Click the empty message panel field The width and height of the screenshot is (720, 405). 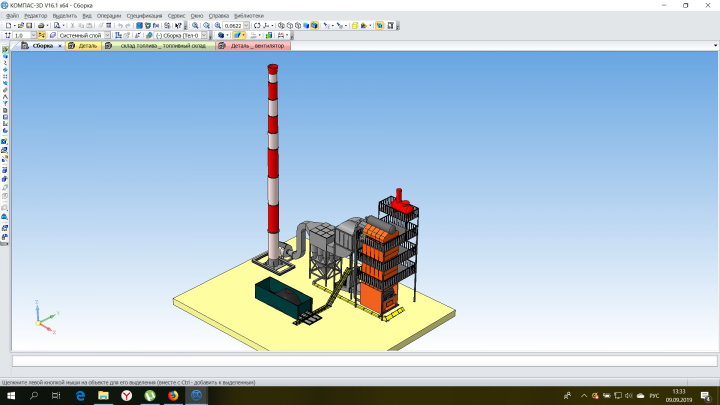(365, 361)
